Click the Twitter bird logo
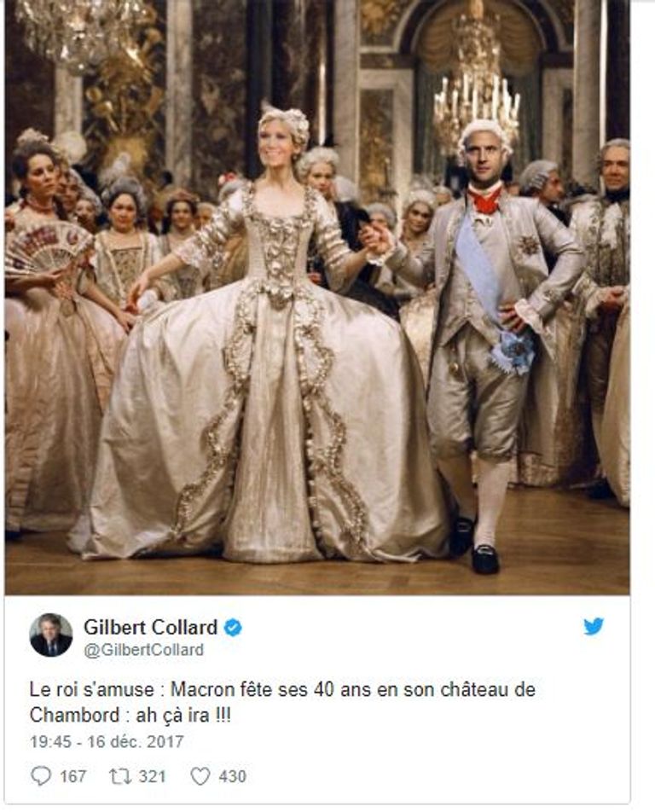This screenshot has height=812, width=655. (593, 627)
